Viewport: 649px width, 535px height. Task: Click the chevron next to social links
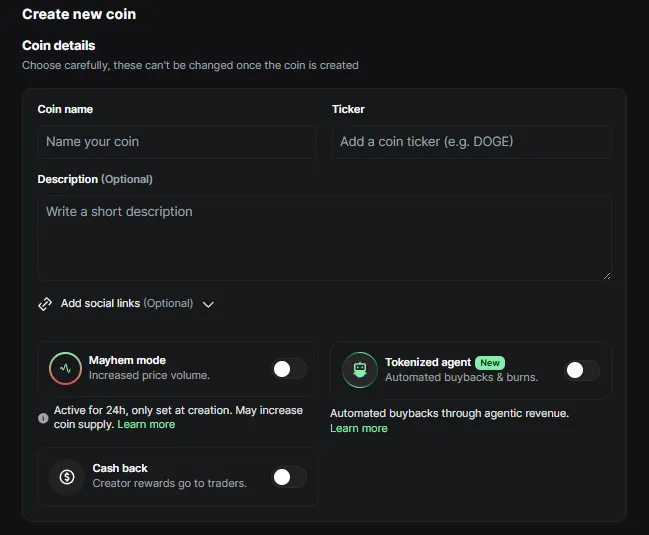tap(208, 304)
